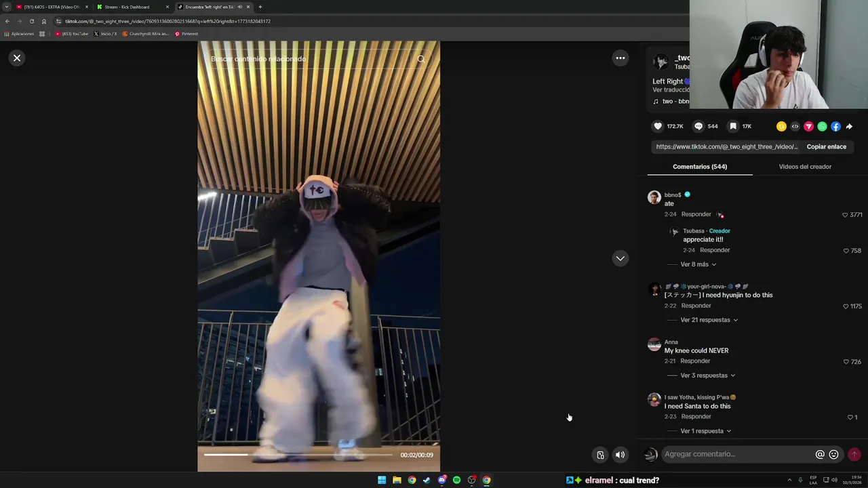Screen dimensions: 868x488
Task: Open bbno$ commenter profile name
Action: point(673,195)
